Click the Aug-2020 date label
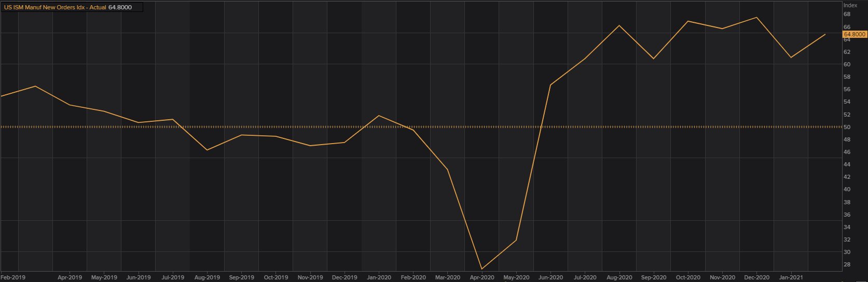The height and width of the screenshot is (282, 868). [619, 277]
